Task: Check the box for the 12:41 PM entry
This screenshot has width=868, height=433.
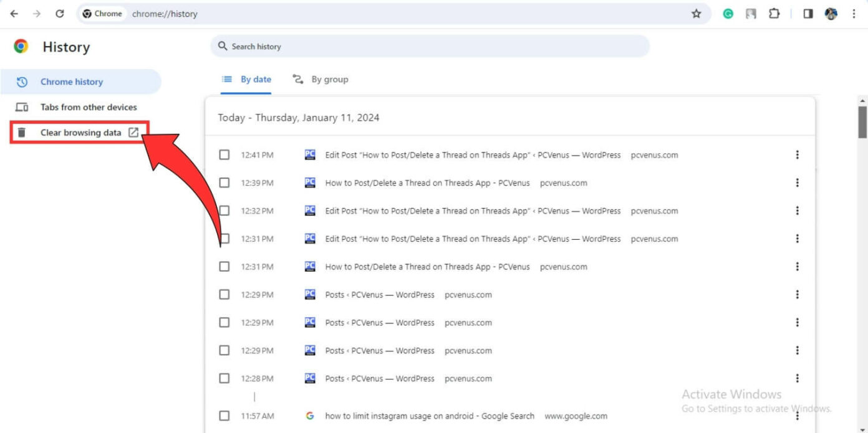Action: pyautogui.click(x=224, y=155)
